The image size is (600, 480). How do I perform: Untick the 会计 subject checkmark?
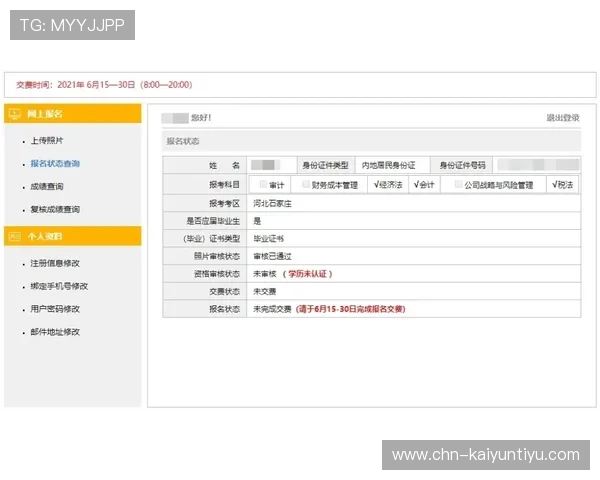(417, 184)
